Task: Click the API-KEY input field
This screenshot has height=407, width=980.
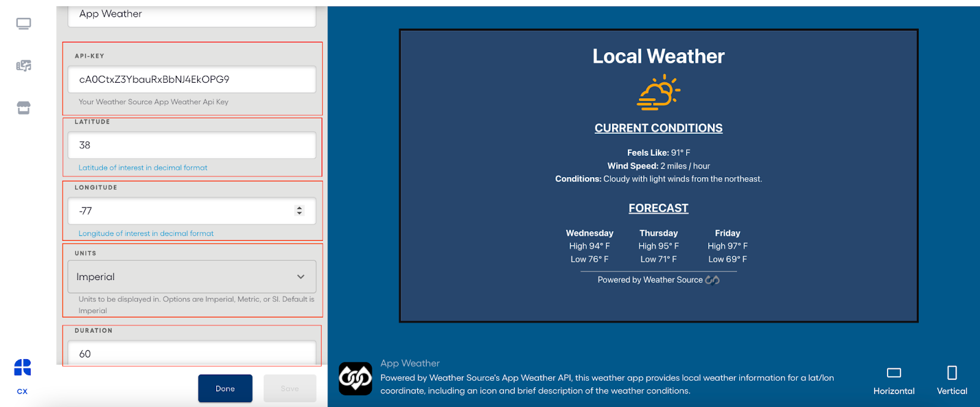Action: (192, 79)
